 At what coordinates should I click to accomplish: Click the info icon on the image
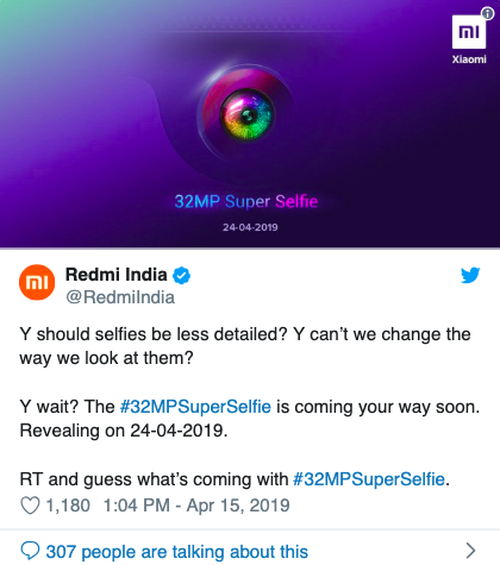[x=487, y=14]
